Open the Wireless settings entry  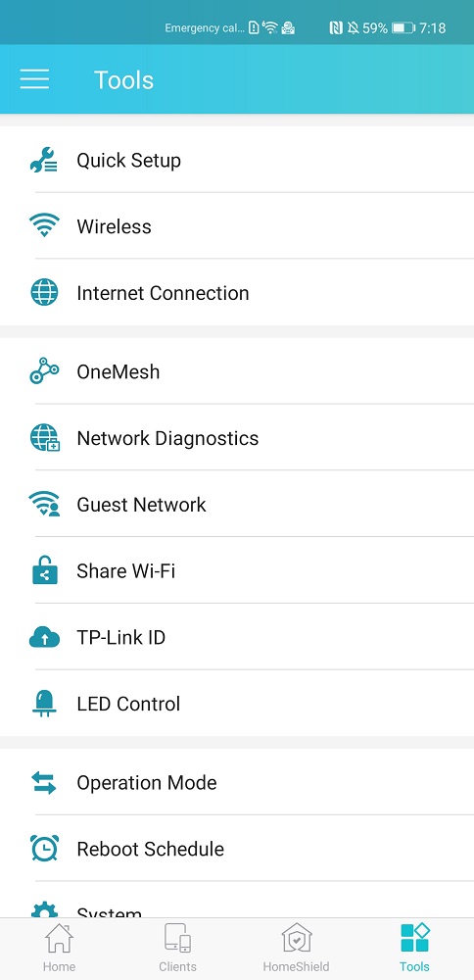237,225
